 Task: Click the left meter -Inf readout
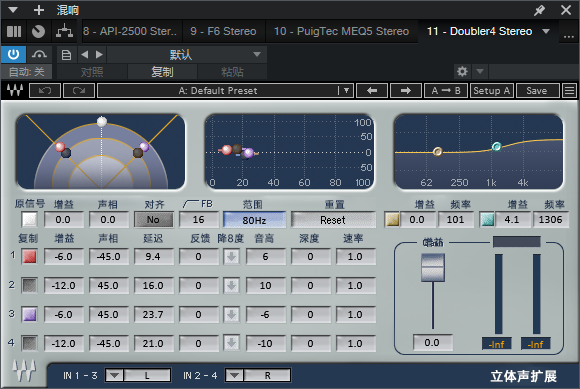pyautogui.click(x=497, y=345)
